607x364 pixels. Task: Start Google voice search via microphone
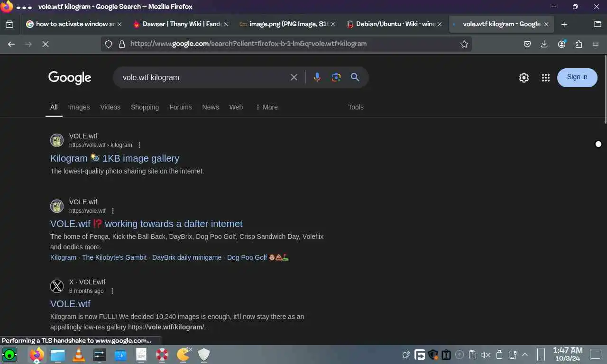[x=317, y=77]
